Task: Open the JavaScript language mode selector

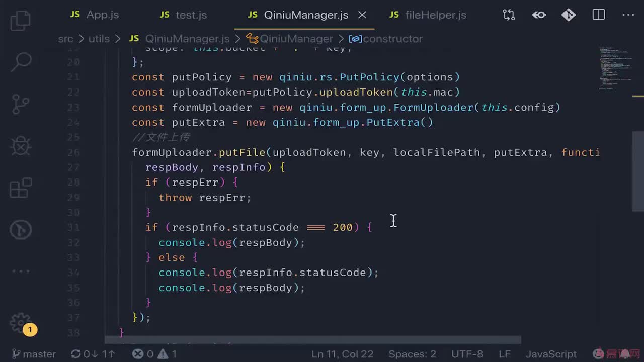Action: coord(551,354)
